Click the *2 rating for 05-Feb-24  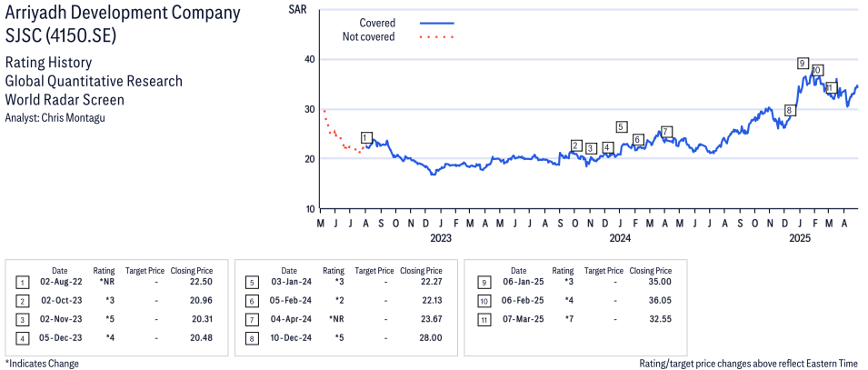(x=339, y=301)
